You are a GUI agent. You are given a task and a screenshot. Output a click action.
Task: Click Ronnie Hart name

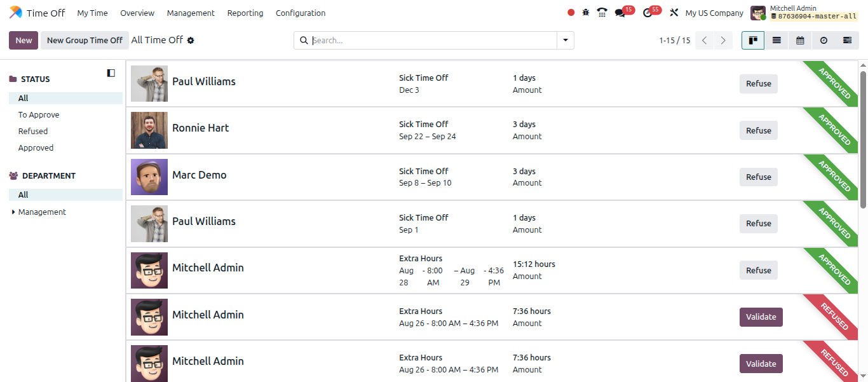(x=201, y=128)
